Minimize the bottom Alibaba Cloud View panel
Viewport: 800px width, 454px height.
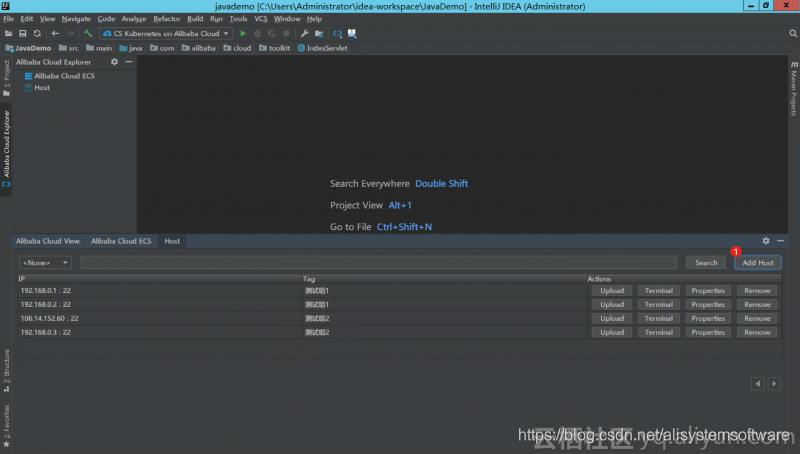(x=781, y=241)
